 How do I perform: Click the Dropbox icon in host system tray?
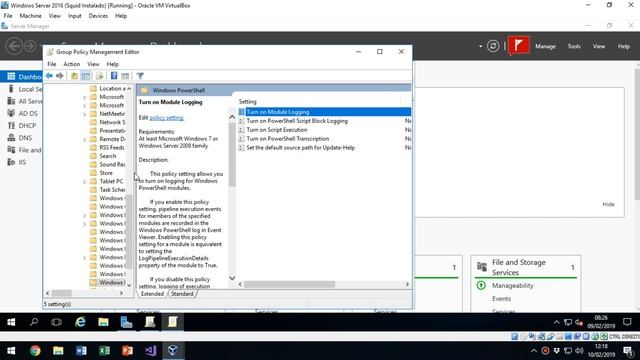click(556, 351)
